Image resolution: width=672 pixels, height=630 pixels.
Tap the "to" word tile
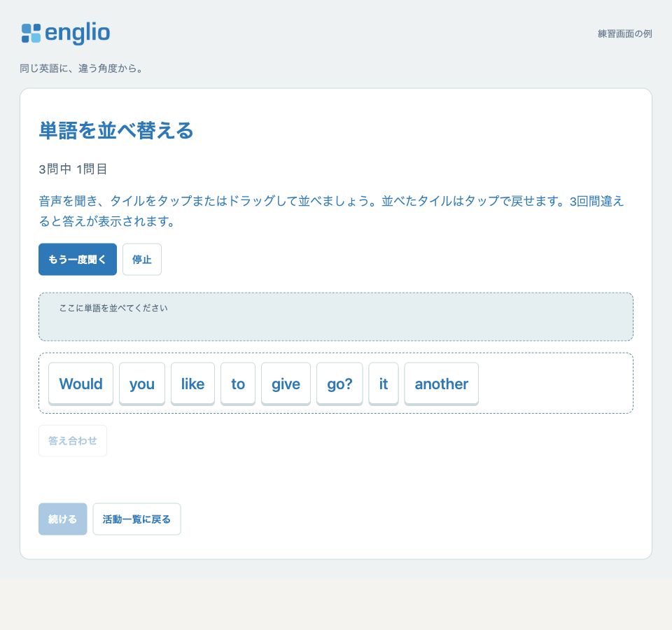[x=238, y=384]
